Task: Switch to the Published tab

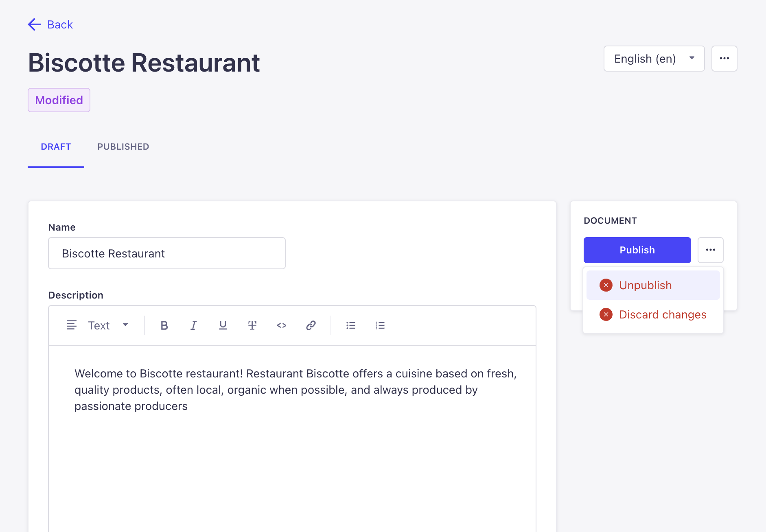Action: pos(123,147)
